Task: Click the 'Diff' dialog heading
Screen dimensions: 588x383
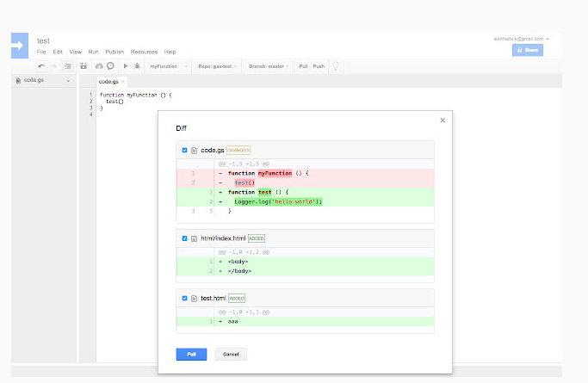Action: pyautogui.click(x=181, y=128)
